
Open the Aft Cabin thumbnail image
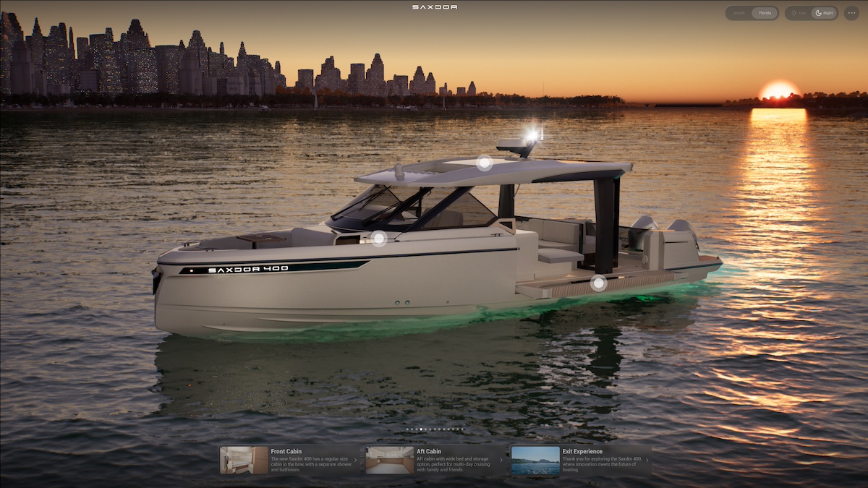tap(390, 460)
